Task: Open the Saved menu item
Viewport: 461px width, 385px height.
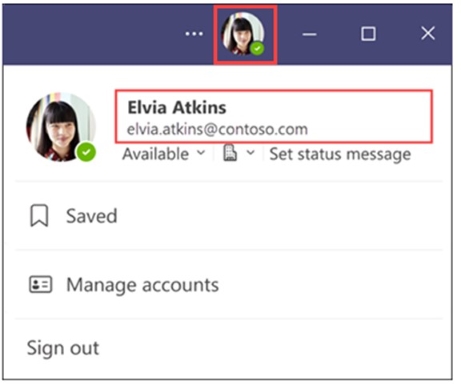Action: tap(229, 216)
